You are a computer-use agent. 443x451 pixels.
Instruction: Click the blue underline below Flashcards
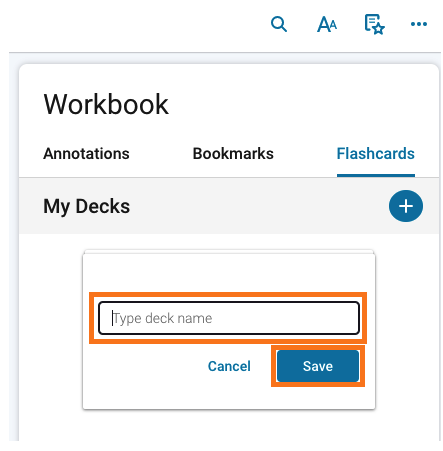point(376,175)
